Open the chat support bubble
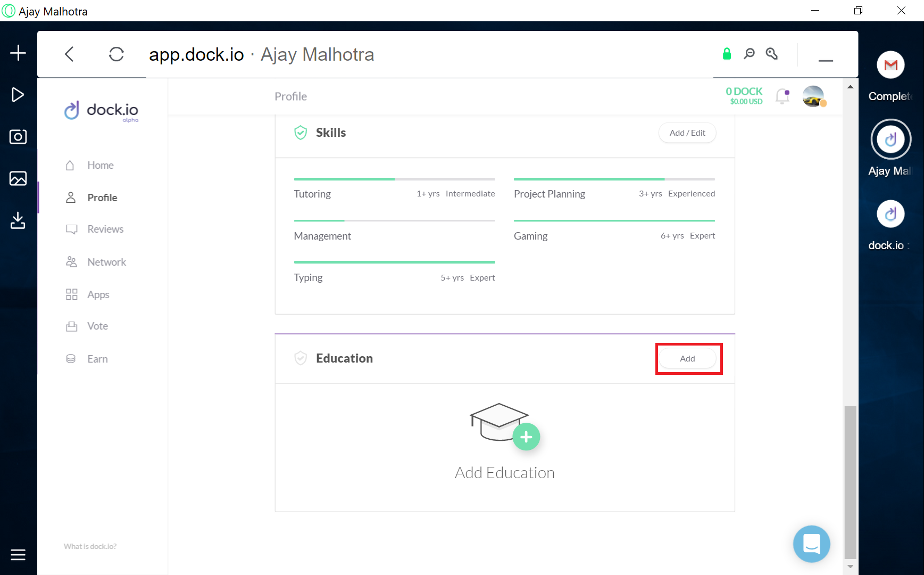Viewport: 924px width, 575px height. [811, 544]
